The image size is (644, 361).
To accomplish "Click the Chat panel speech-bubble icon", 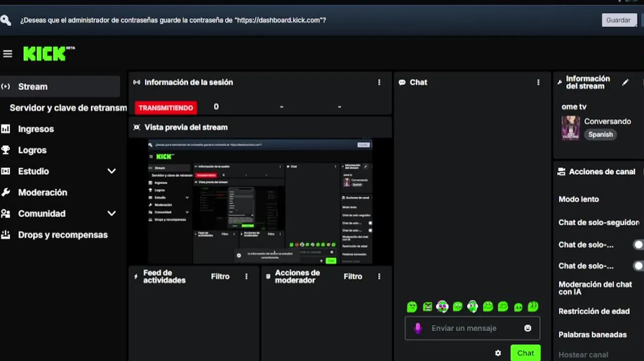I will pyautogui.click(x=402, y=82).
